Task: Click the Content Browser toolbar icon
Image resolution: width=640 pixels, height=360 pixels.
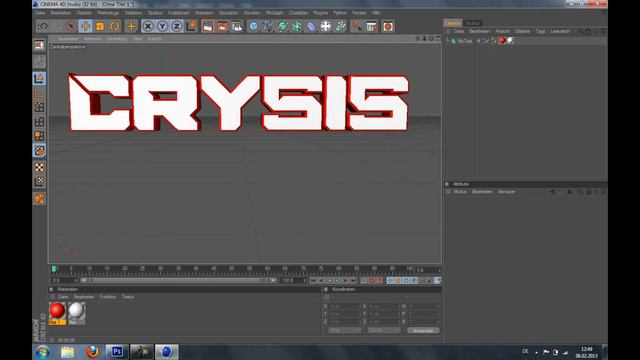Action: point(371,27)
